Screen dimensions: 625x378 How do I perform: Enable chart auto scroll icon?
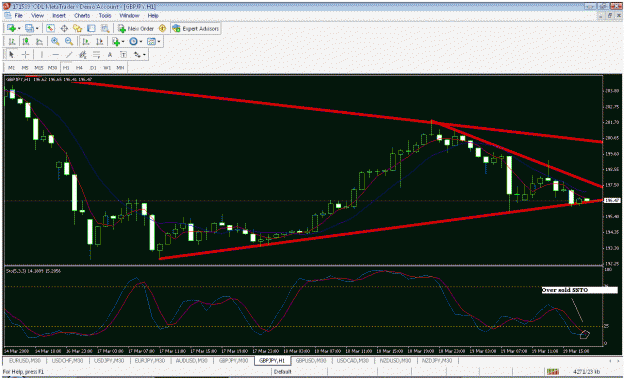[x=85, y=41]
